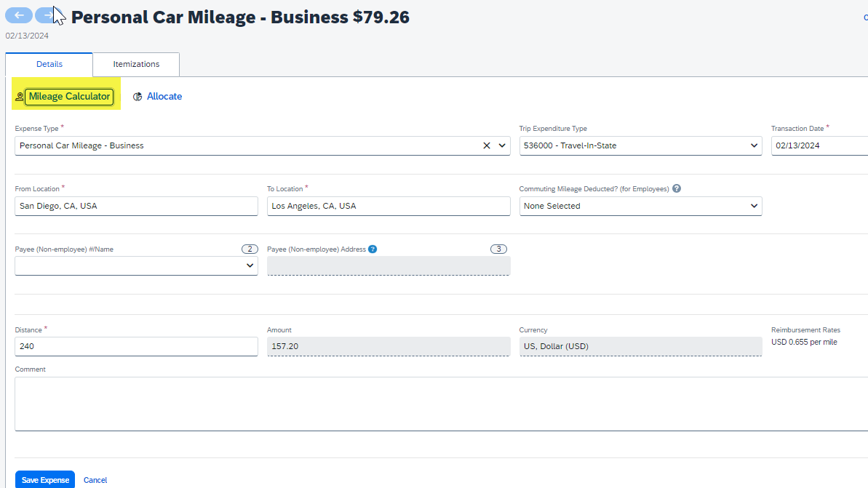868x488 pixels.
Task: Click the next expense forward arrow
Action: click(47, 15)
